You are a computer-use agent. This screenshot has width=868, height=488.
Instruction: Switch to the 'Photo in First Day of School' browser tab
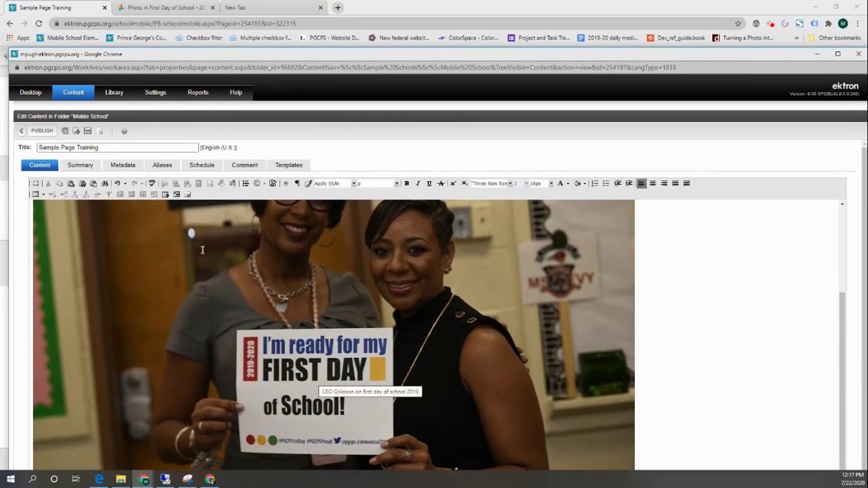(x=166, y=7)
